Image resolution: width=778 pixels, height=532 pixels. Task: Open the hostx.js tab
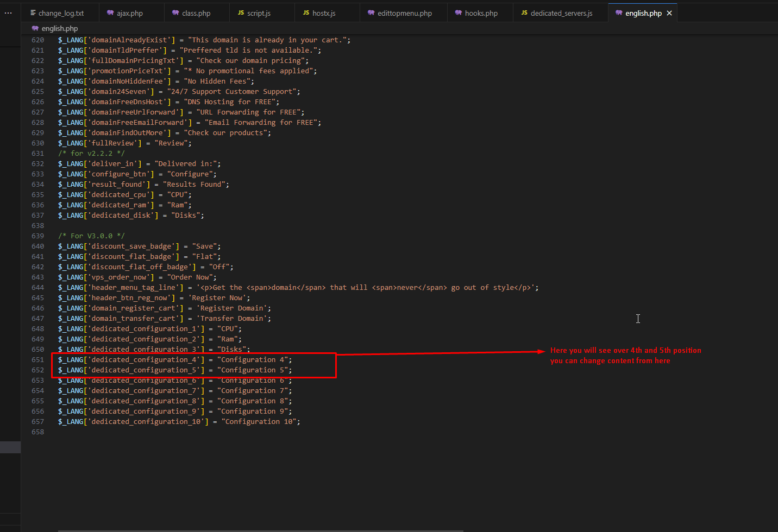324,13
